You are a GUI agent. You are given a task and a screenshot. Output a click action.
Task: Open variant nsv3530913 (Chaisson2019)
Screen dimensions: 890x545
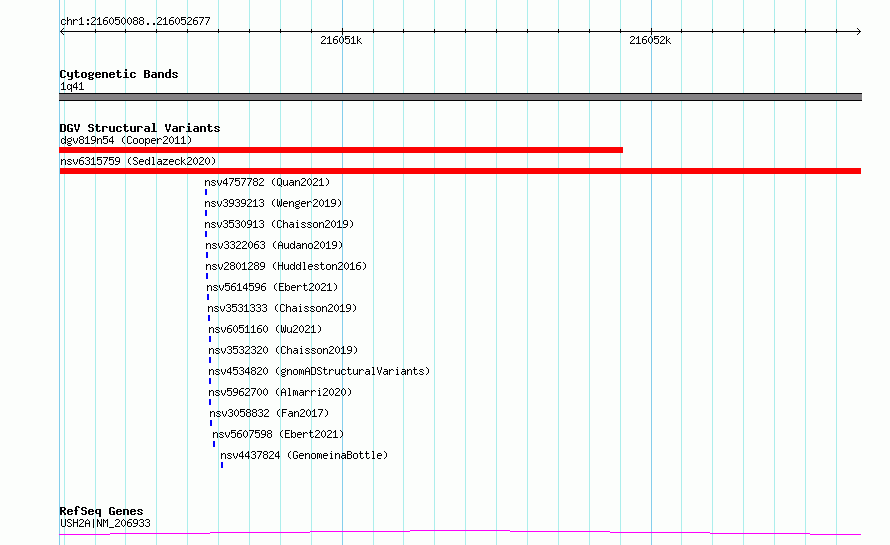tap(279, 224)
